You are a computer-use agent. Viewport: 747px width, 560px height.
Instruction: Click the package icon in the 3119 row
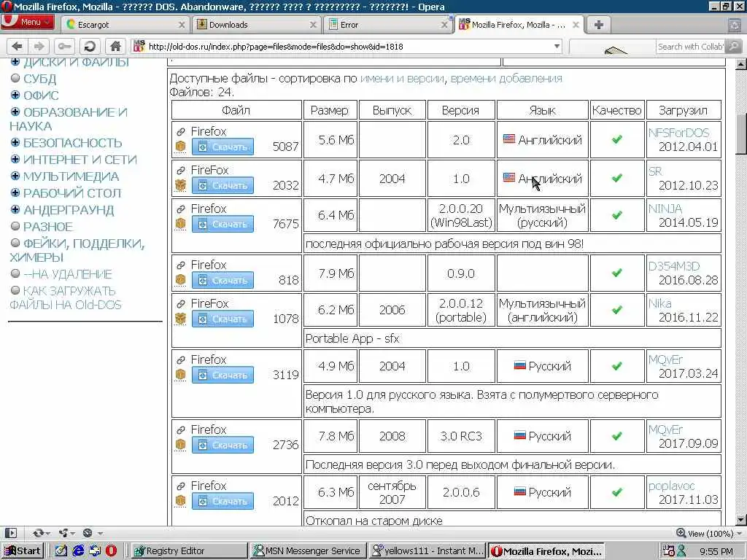coord(180,374)
